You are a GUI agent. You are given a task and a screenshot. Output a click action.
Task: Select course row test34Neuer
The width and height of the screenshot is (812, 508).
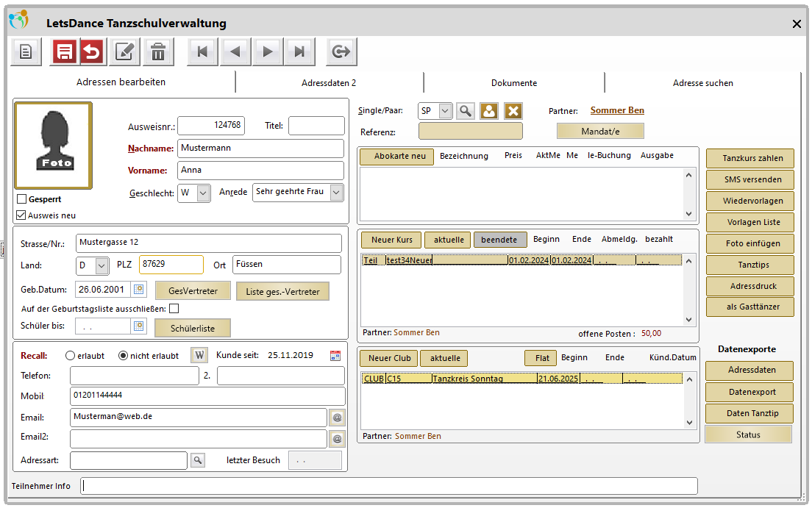click(522, 260)
